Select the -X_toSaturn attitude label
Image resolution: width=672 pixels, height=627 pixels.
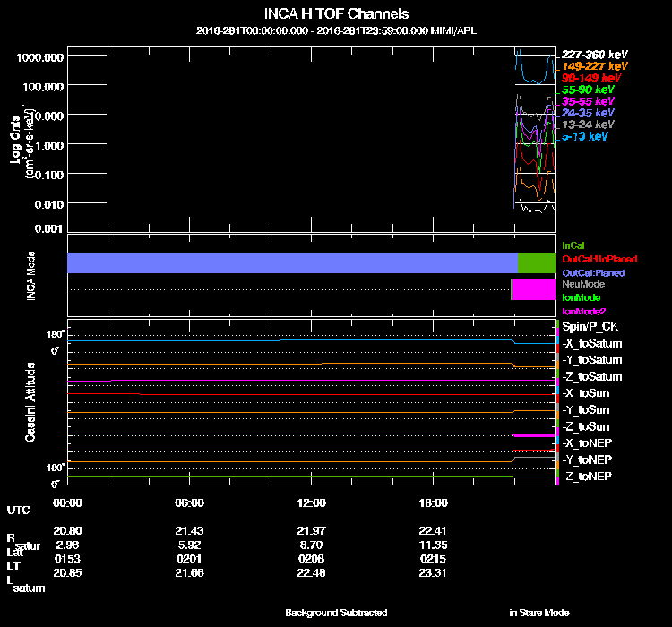591,344
